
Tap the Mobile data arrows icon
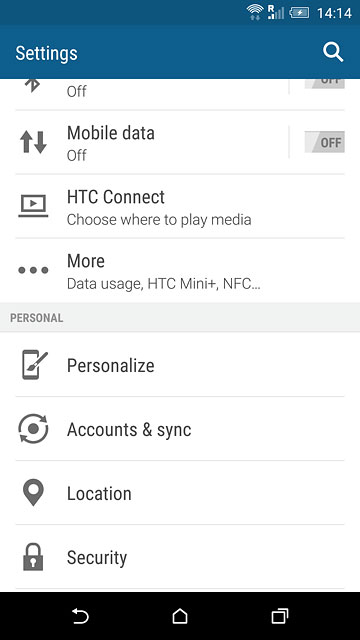pyautogui.click(x=33, y=142)
